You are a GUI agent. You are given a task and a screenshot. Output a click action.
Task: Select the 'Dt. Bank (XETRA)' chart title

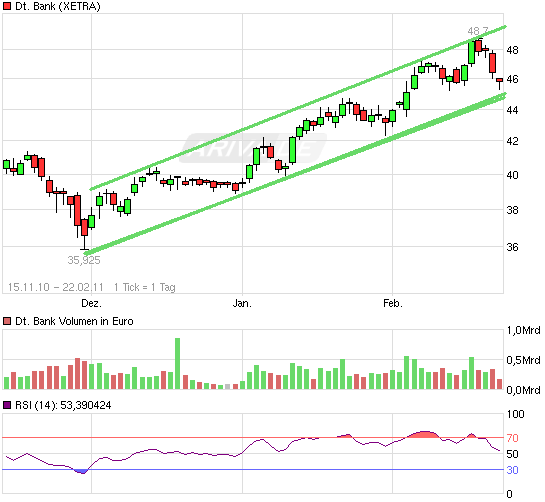pos(58,6)
